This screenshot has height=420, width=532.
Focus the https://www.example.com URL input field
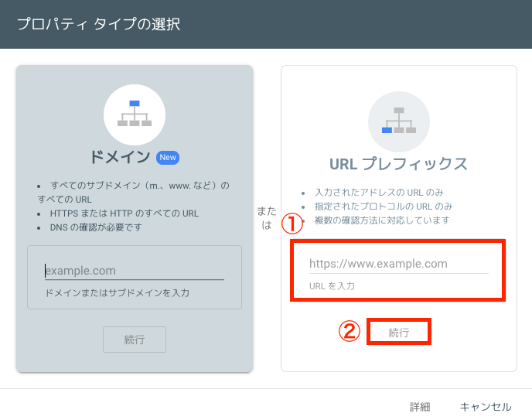(399, 264)
